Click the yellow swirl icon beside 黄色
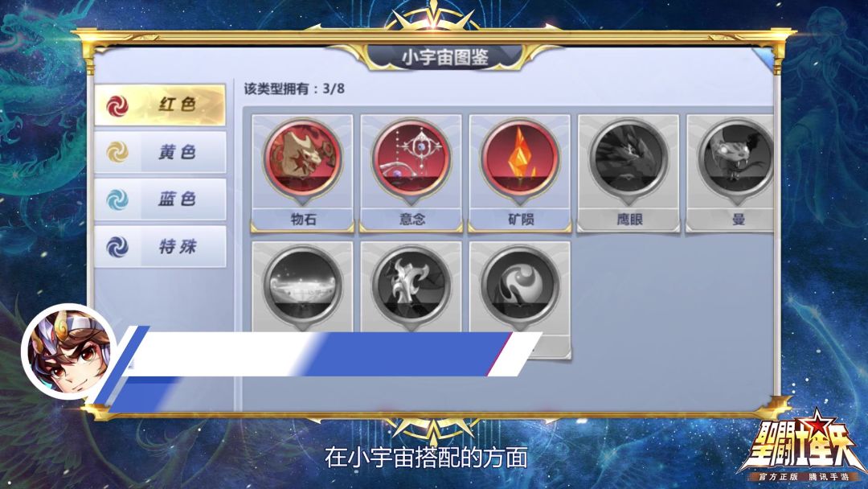Image resolution: width=868 pixels, height=489 pixels. pyautogui.click(x=117, y=152)
